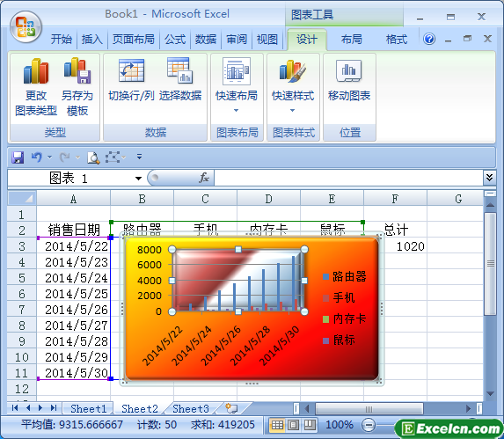
Task: Select all cells with corner button
Action: click(x=22, y=198)
